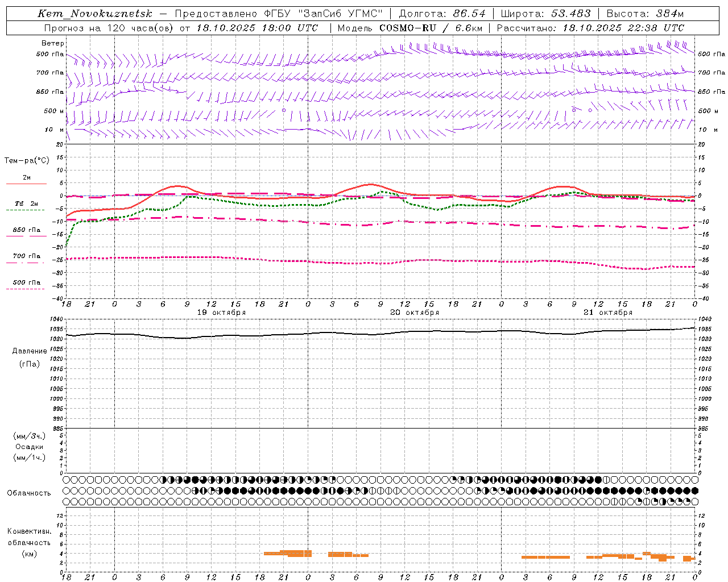The width and height of the screenshot is (728, 582).
Task: Click the '19 октября' date label
Action: point(221,313)
